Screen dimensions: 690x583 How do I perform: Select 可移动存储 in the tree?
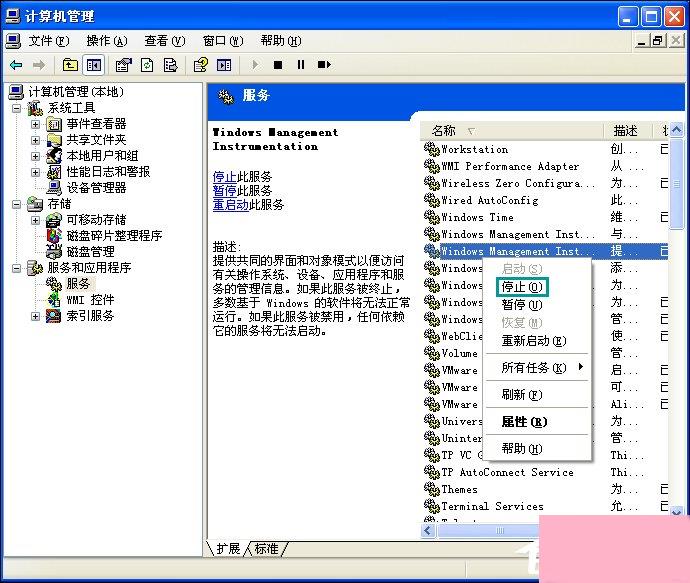(x=96, y=220)
